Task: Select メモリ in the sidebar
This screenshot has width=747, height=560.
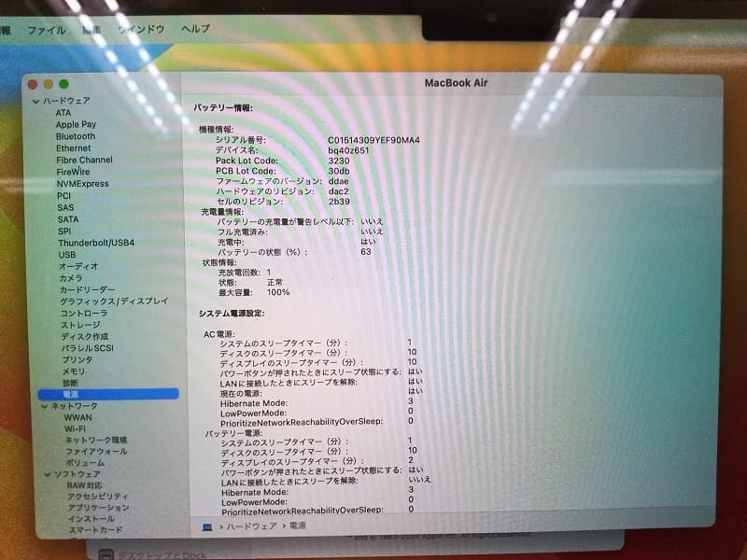Action: (74, 371)
